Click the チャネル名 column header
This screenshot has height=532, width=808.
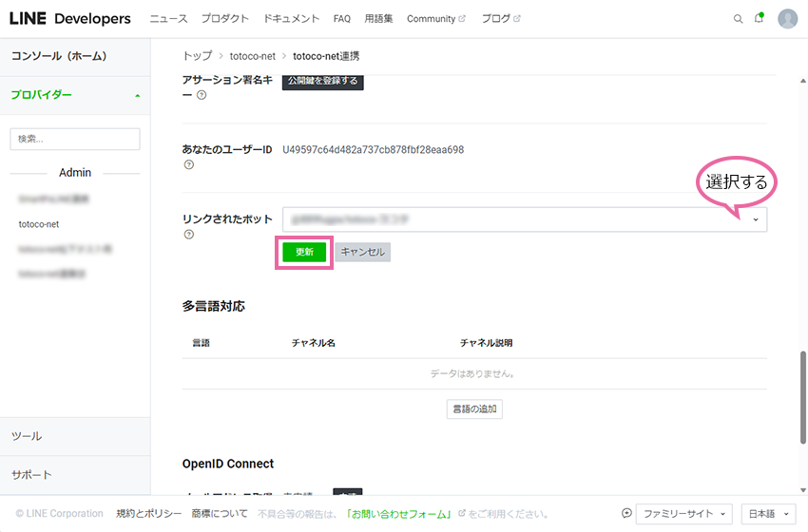click(x=314, y=343)
